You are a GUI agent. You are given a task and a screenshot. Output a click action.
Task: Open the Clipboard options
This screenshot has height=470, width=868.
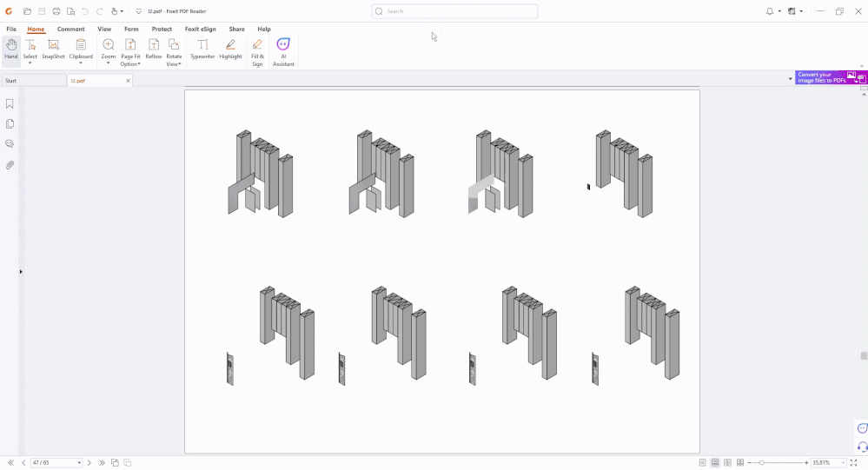point(81,52)
